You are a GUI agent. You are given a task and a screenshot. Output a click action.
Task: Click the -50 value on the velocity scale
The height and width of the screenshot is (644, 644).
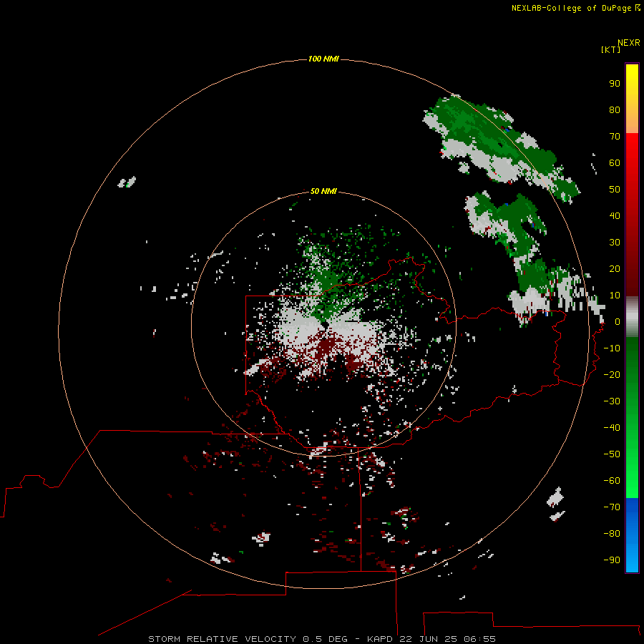pyautogui.click(x=612, y=454)
